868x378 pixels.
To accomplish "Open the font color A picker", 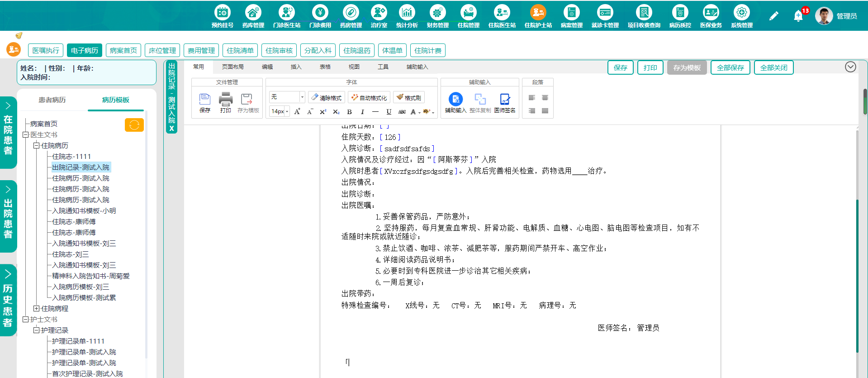I will pos(414,112).
